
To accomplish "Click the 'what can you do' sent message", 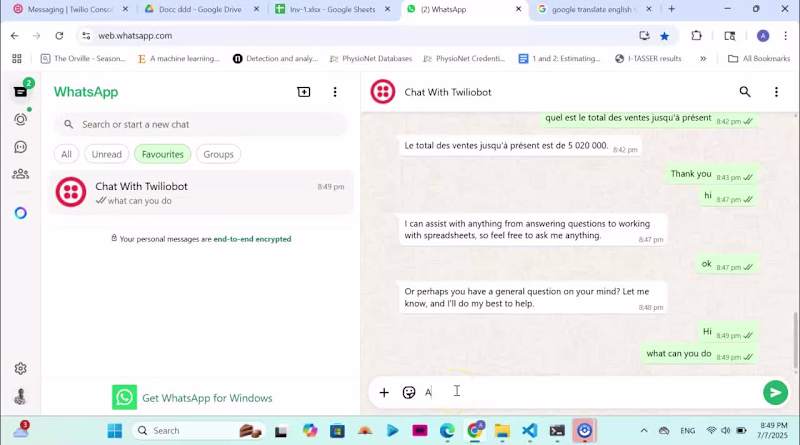I will coord(699,354).
